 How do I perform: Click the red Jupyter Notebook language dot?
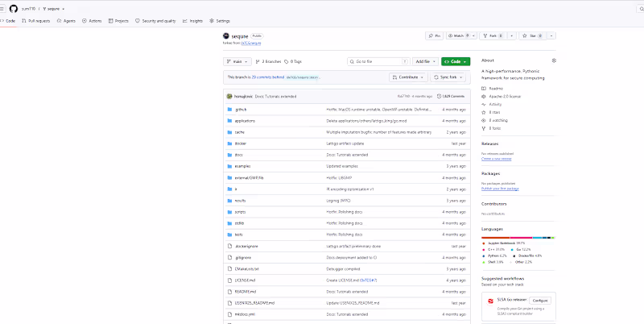[x=484, y=243]
